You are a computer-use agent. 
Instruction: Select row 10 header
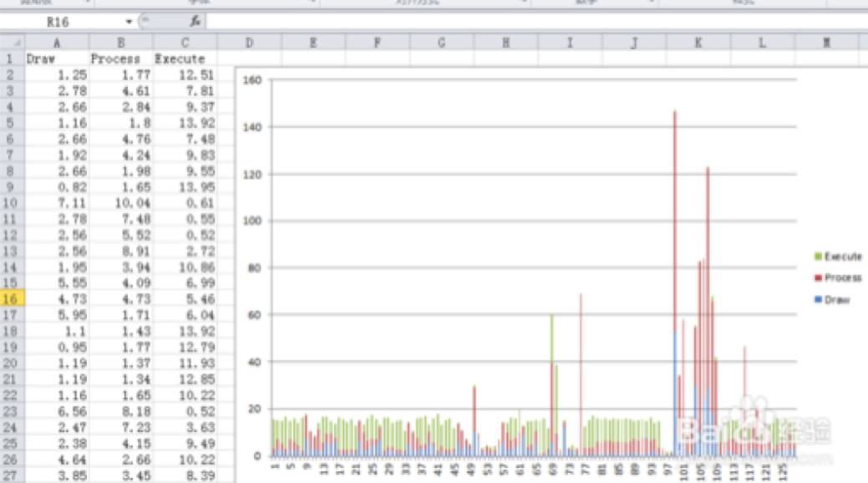point(13,203)
